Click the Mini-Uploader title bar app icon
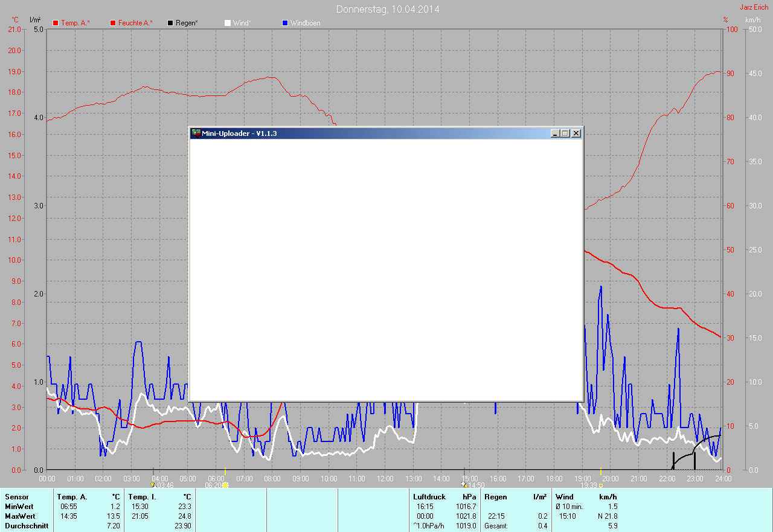Screen dimensions: 773x532 click(196, 133)
